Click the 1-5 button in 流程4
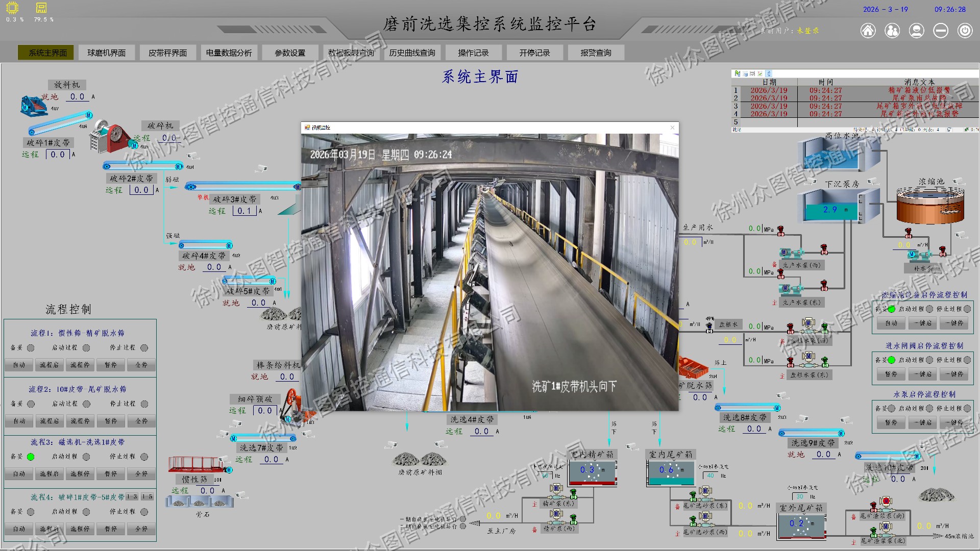Image resolution: width=980 pixels, height=551 pixels. (148, 497)
